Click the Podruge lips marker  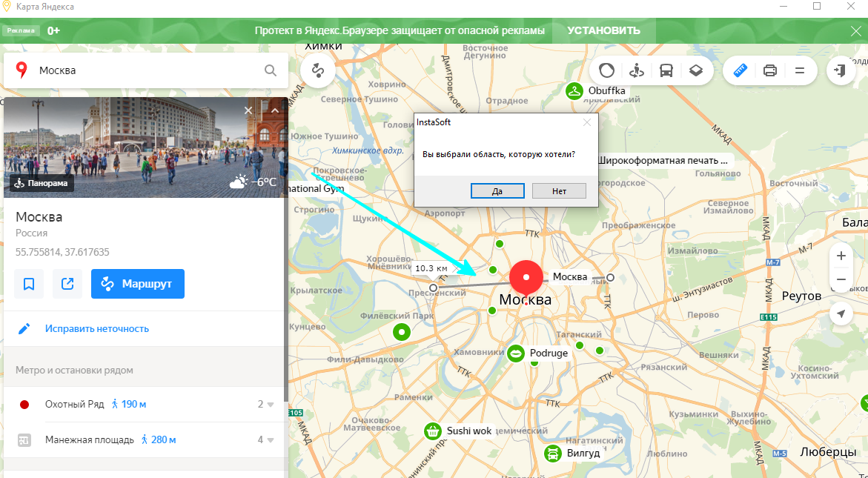[x=516, y=353]
